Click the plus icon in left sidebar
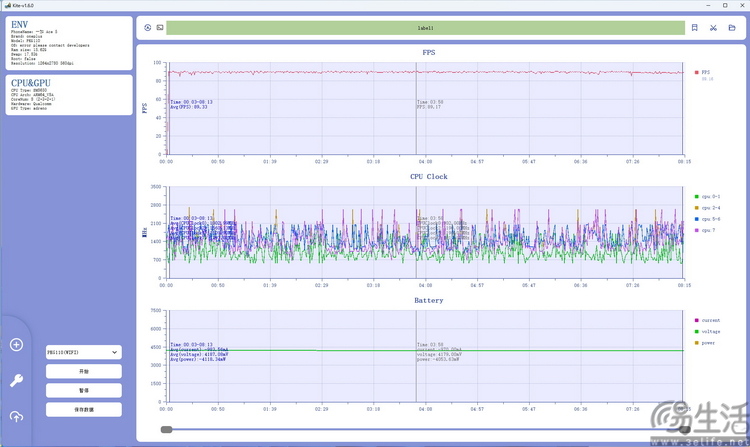Viewport: 750px width, 447px height. 16,345
